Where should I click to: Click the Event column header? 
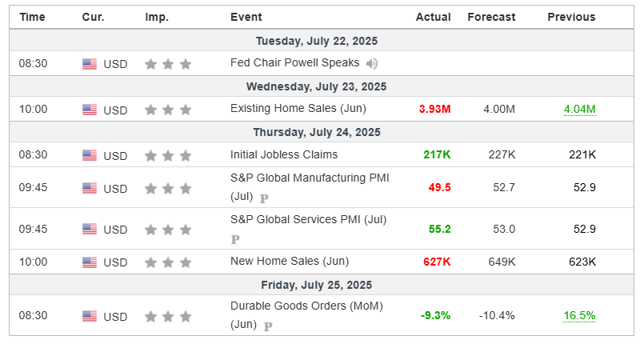tap(246, 18)
